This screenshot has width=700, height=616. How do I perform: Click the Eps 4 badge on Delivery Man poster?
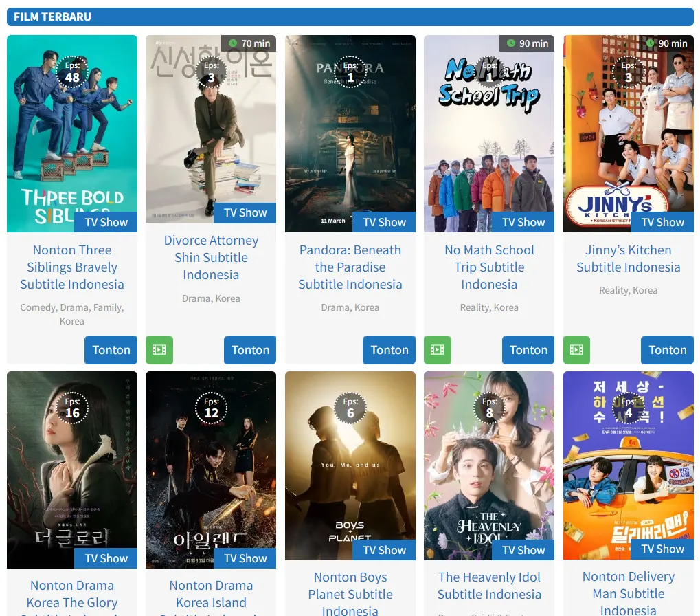pyautogui.click(x=629, y=408)
